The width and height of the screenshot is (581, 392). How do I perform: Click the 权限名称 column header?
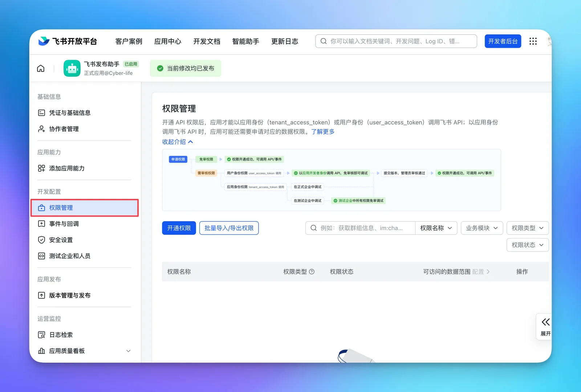point(179,271)
